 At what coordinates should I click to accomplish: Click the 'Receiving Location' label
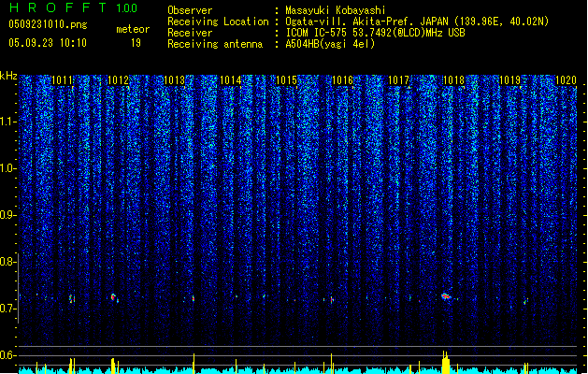[218, 22]
